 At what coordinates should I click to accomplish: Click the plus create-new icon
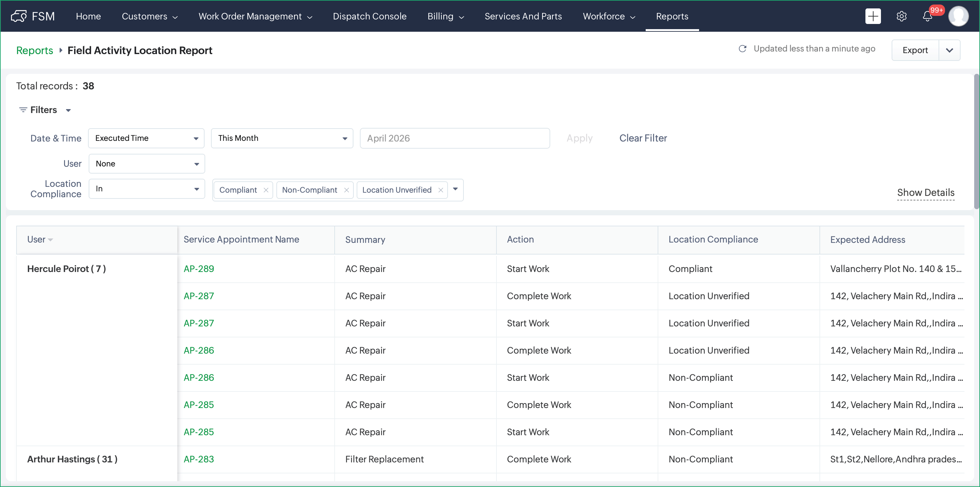[873, 16]
